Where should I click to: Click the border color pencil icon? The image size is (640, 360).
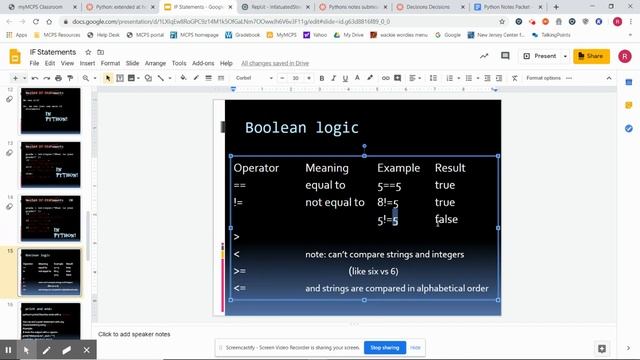(x=196, y=78)
